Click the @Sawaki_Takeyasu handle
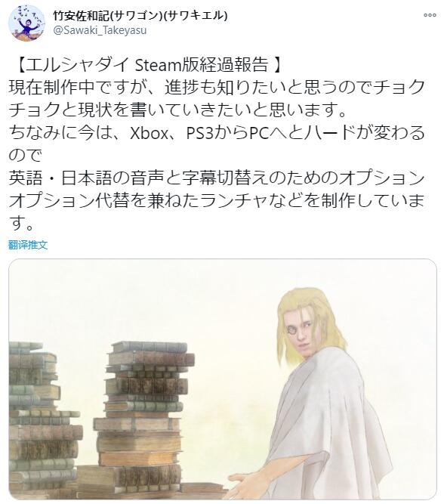This screenshot has height=504, width=444. coord(100,30)
